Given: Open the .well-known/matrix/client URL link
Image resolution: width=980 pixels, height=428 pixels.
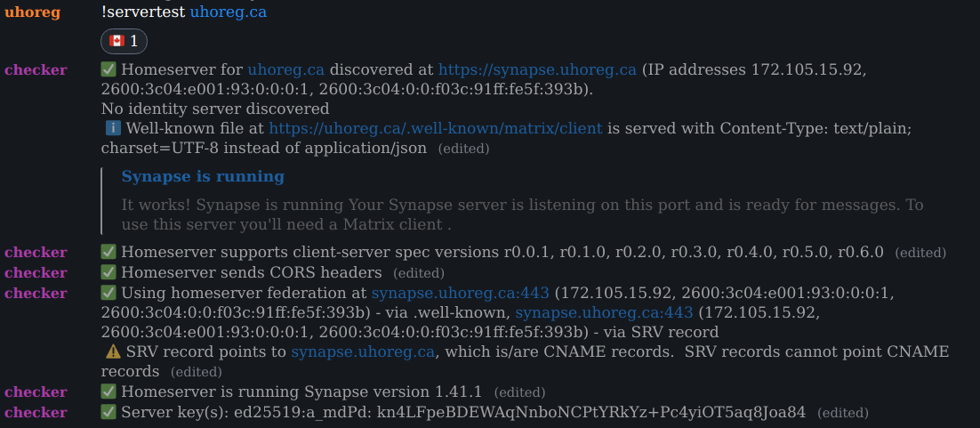Looking at the screenshot, I should coord(435,128).
